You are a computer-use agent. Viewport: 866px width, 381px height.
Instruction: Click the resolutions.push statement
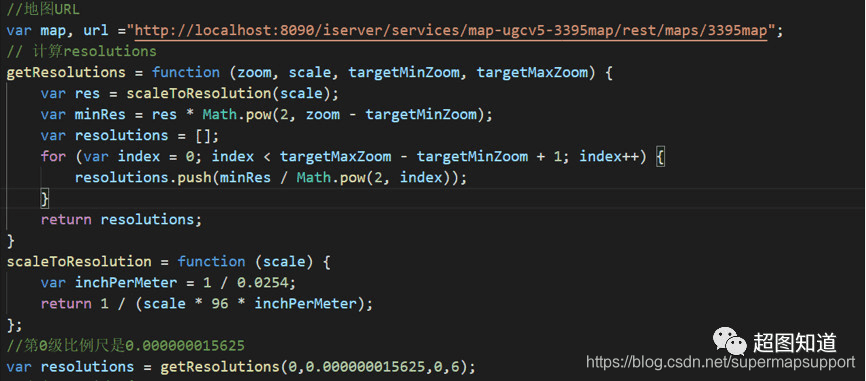271,177
